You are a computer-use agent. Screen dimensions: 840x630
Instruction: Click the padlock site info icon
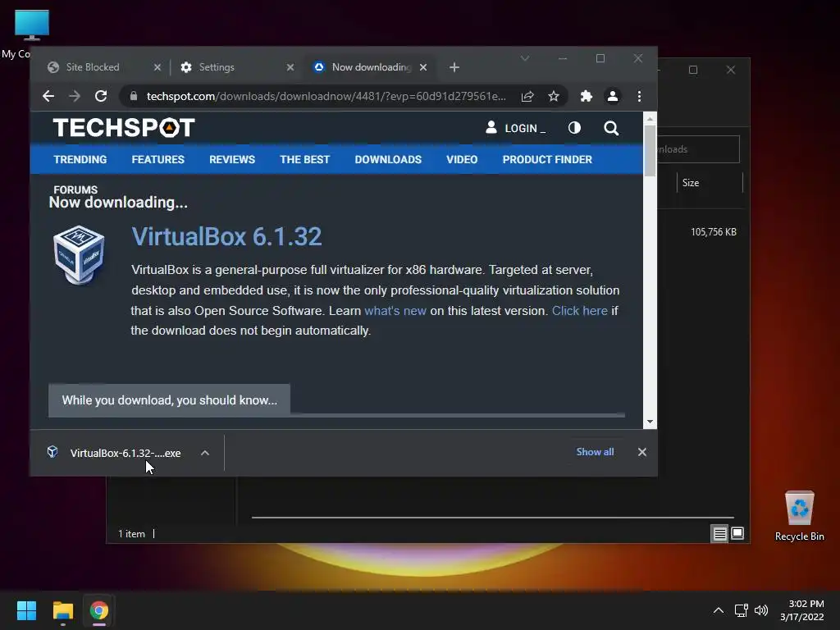pos(134,97)
